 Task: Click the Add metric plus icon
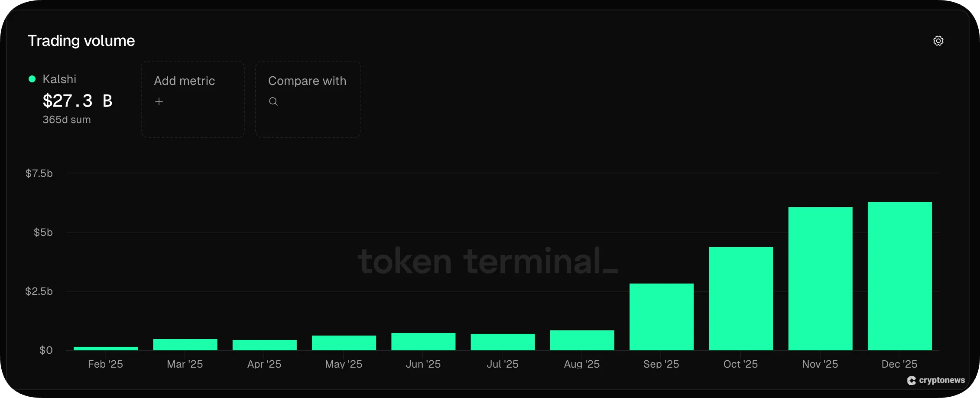pos(159,101)
